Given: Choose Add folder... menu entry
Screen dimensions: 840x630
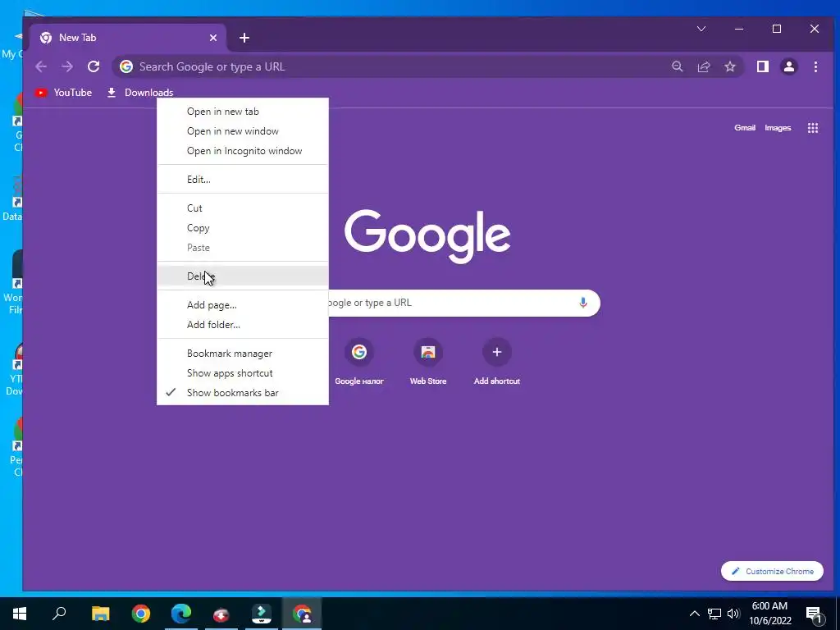Looking at the screenshot, I should pyautogui.click(x=243, y=325).
